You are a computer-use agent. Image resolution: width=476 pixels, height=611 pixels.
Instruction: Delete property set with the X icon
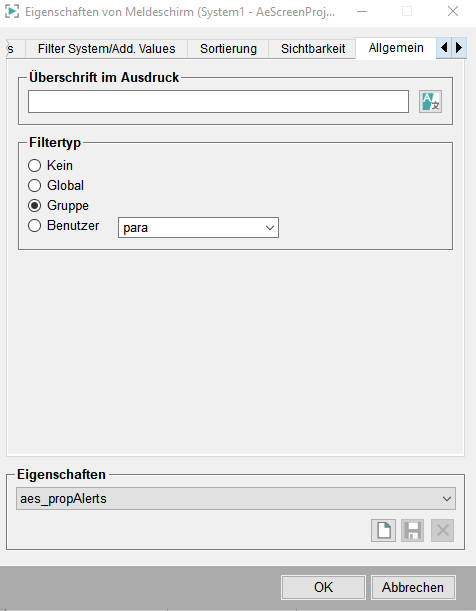pyautogui.click(x=443, y=530)
